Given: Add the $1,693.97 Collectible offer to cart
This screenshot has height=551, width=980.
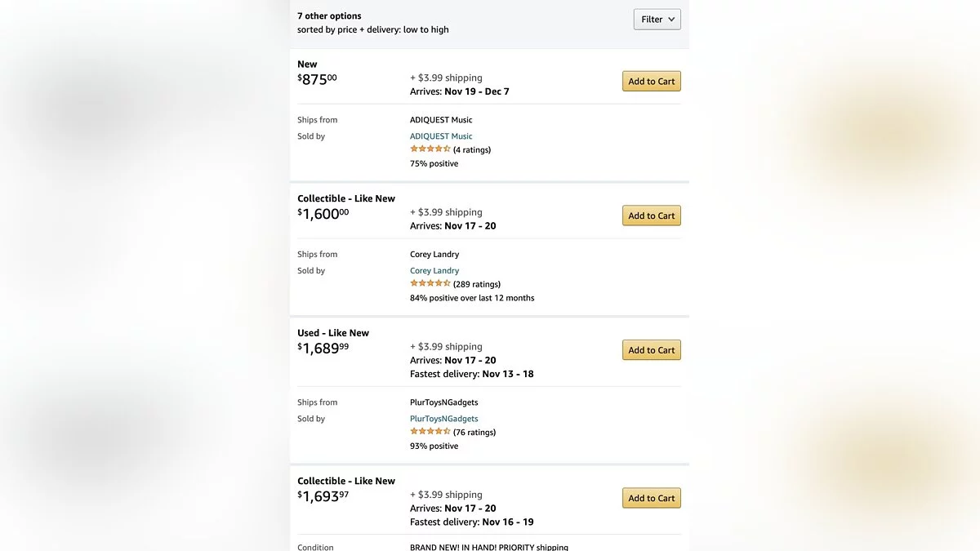Looking at the screenshot, I should tap(651, 499).
